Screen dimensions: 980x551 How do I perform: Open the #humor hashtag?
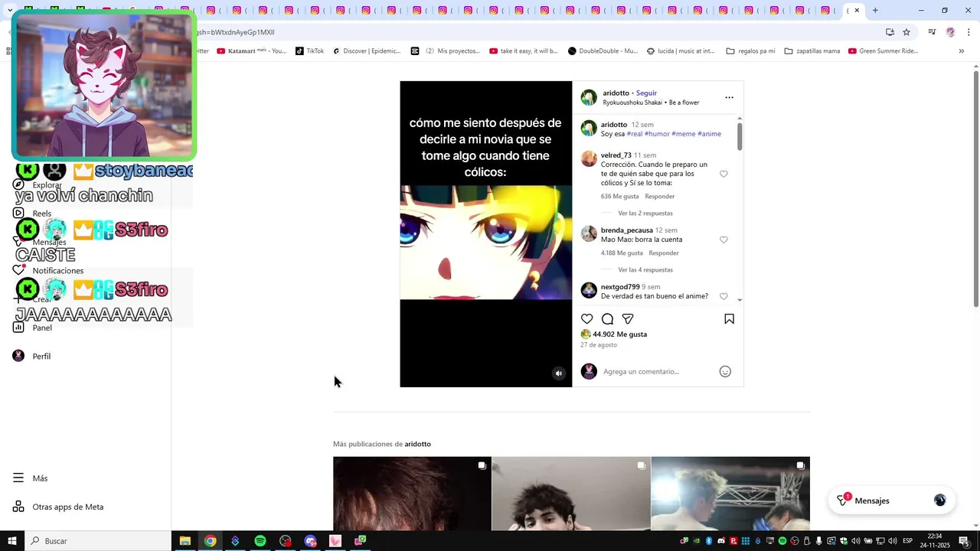tap(657, 134)
